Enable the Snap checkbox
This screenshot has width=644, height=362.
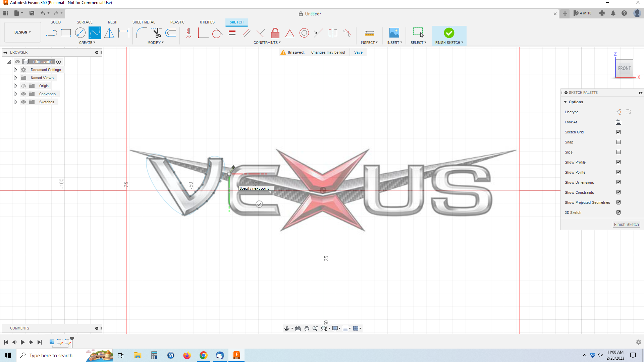pos(619,142)
